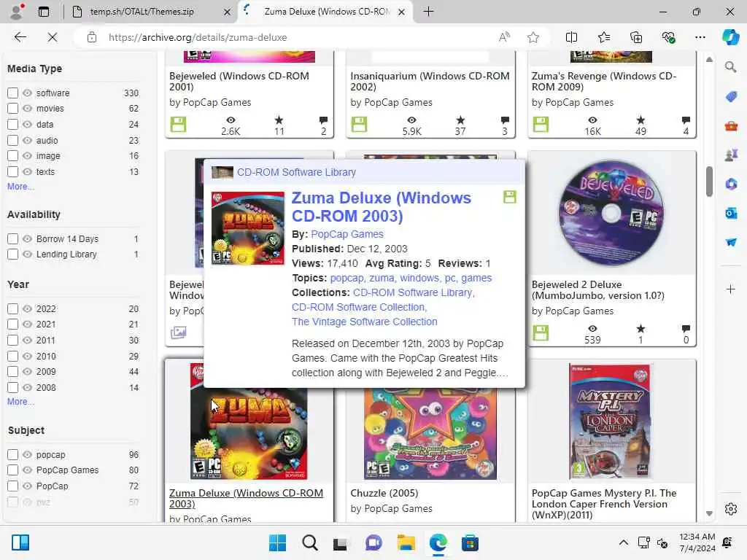
Task: Open Outlook in the sidebar
Action: [x=731, y=213]
